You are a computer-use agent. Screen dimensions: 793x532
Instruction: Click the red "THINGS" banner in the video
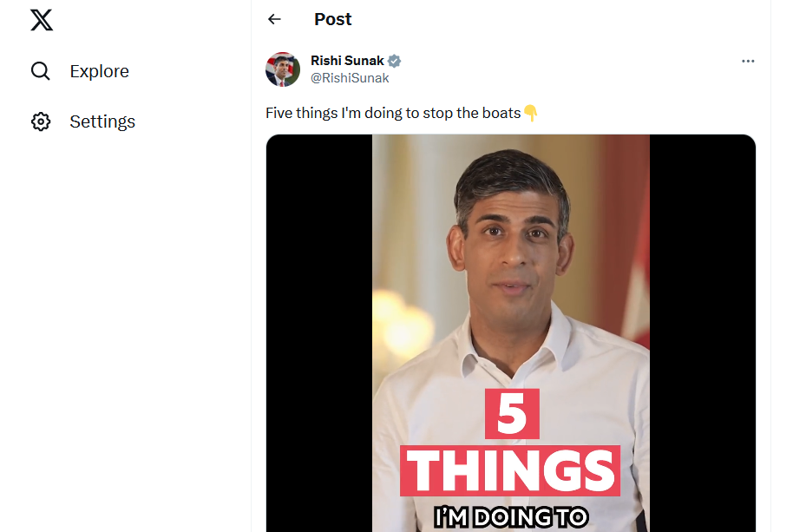click(510, 471)
